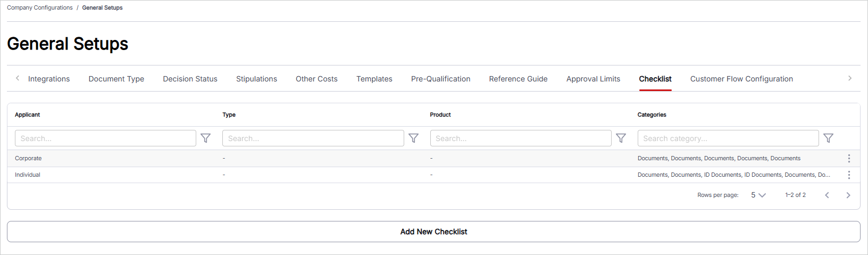Image resolution: width=868 pixels, height=255 pixels.
Task: Click the Product column filter icon
Action: pyautogui.click(x=621, y=138)
